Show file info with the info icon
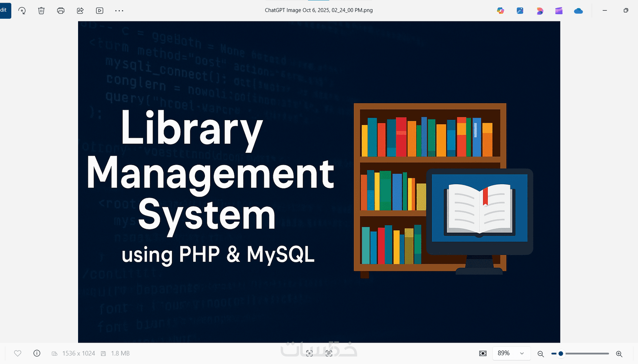 (37, 353)
